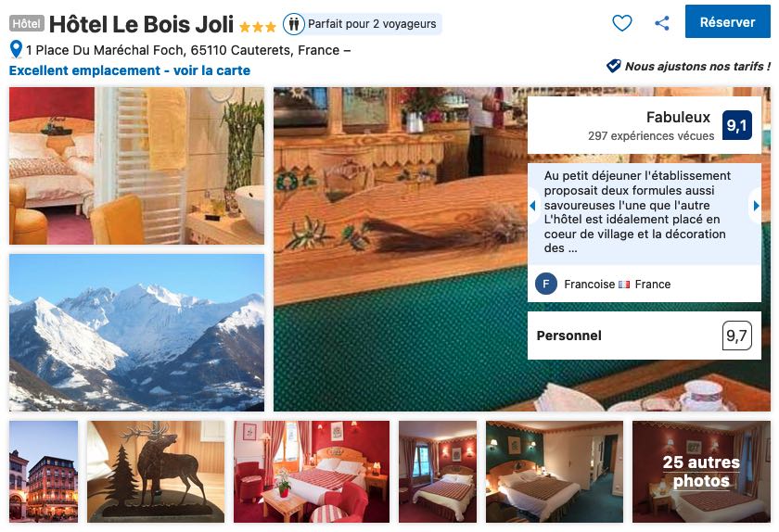This screenshot has width=779, height=532.
Task: Open the 25 autres photos thumbnail
Action: [x=701, y=472]
